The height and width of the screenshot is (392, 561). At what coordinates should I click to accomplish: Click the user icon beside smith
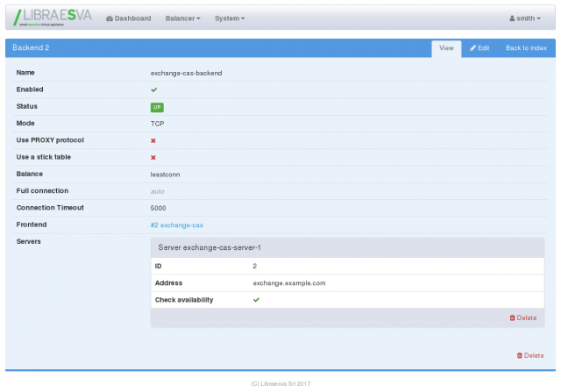tap(512, 18)
